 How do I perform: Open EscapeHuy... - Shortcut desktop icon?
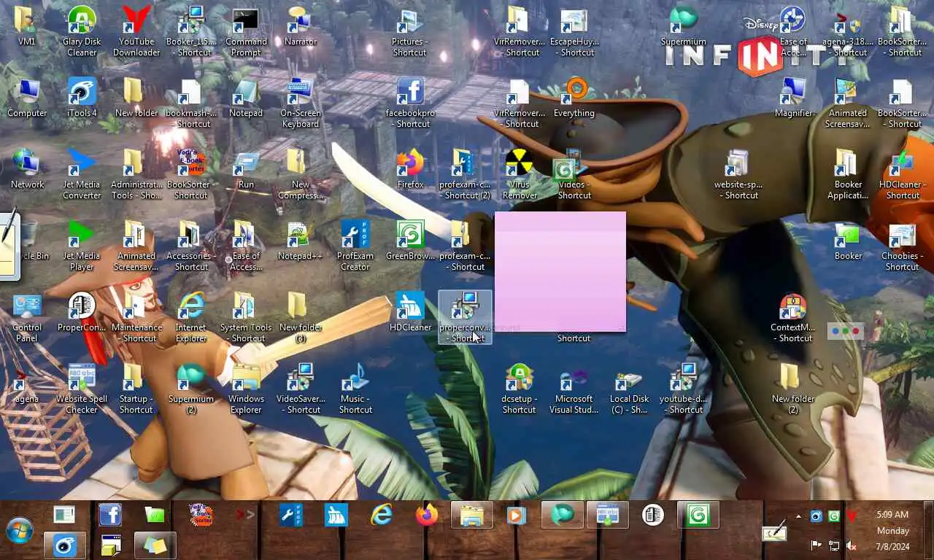574,31
